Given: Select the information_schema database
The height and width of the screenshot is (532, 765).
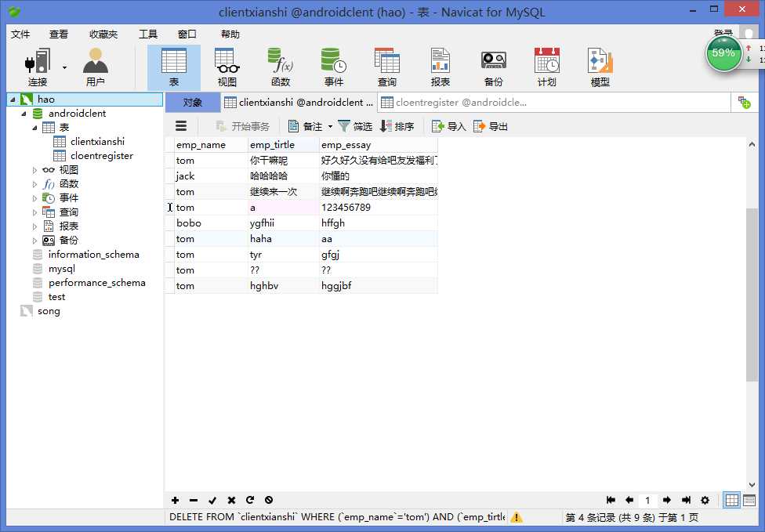Looking at the screenshot, I should click(x=94, y=255).
